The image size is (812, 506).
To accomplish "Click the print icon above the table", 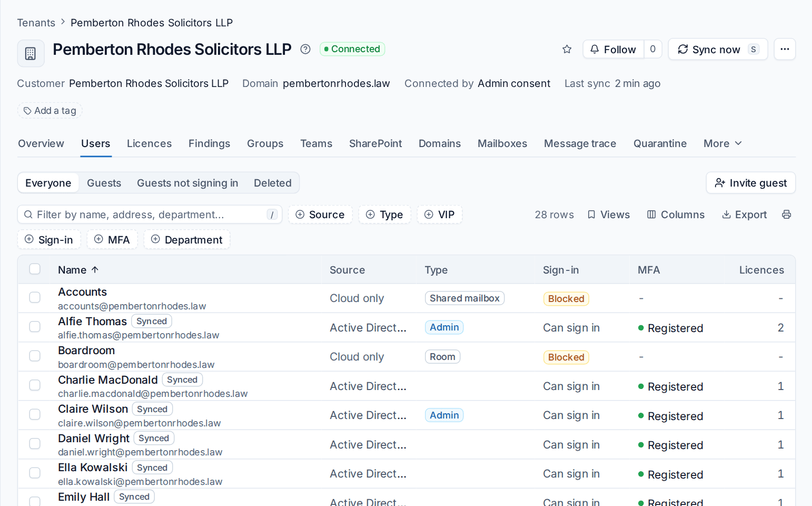I will [x=787, y=215].
